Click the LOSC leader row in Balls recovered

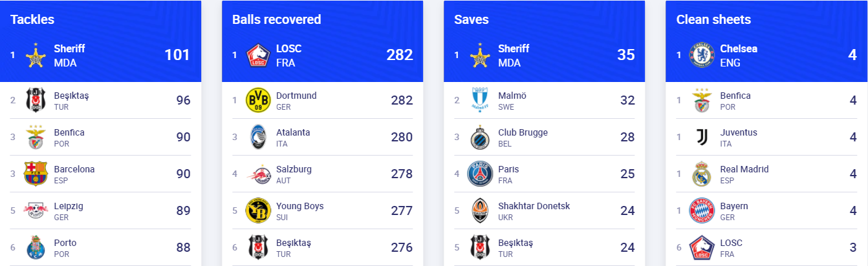point(322,55)
